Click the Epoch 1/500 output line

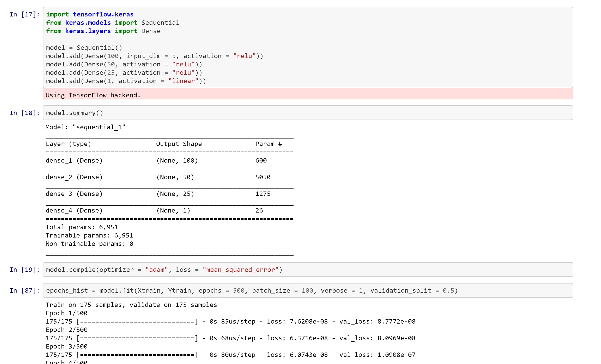67,313
